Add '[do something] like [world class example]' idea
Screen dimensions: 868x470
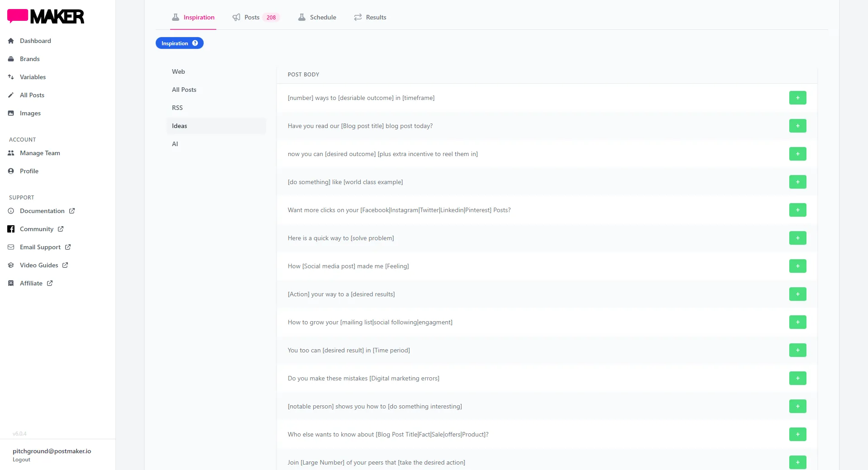[797, 182]
